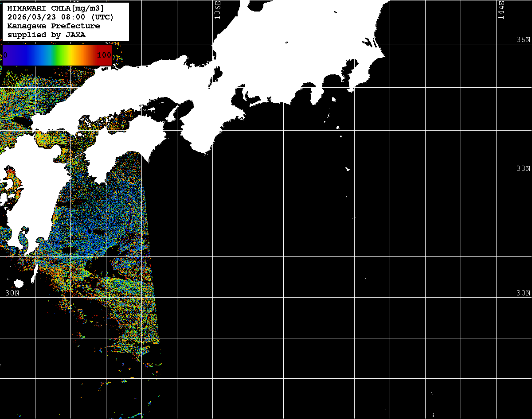
Task: Click the Lake Biwa dark spot inland
Action: tap(217, 74)
